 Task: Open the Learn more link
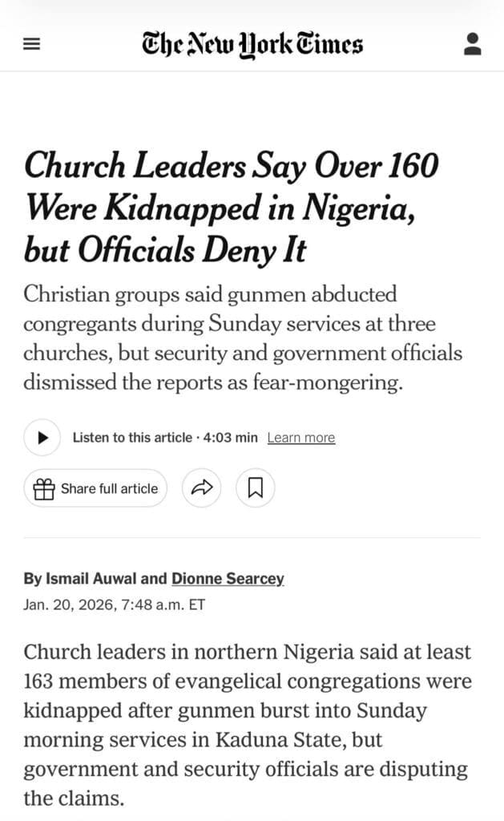300,438
